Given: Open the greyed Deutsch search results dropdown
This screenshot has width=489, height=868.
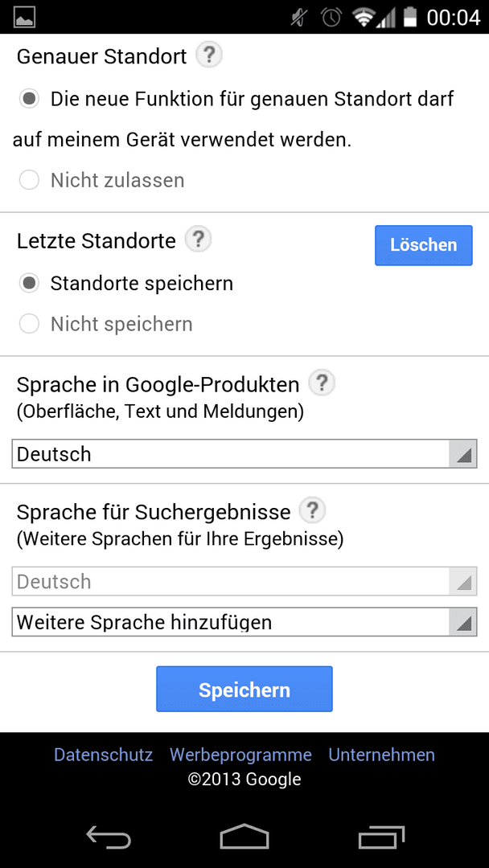Looking at the screenshot, I should (x=244, y=581).
